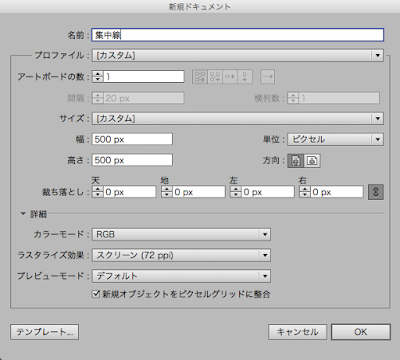Toggle the right-to-left layout arrow icon
Viewport: 400px width, 360px height.
pos(267,77)
